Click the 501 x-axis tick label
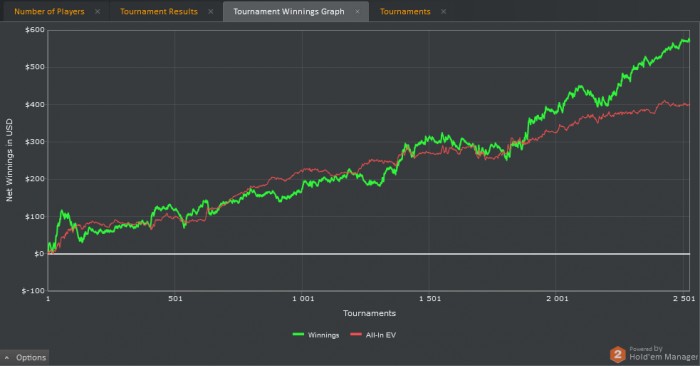Image resolution: width=700 pixels, height=366 pixels. [x=175, y=299]
